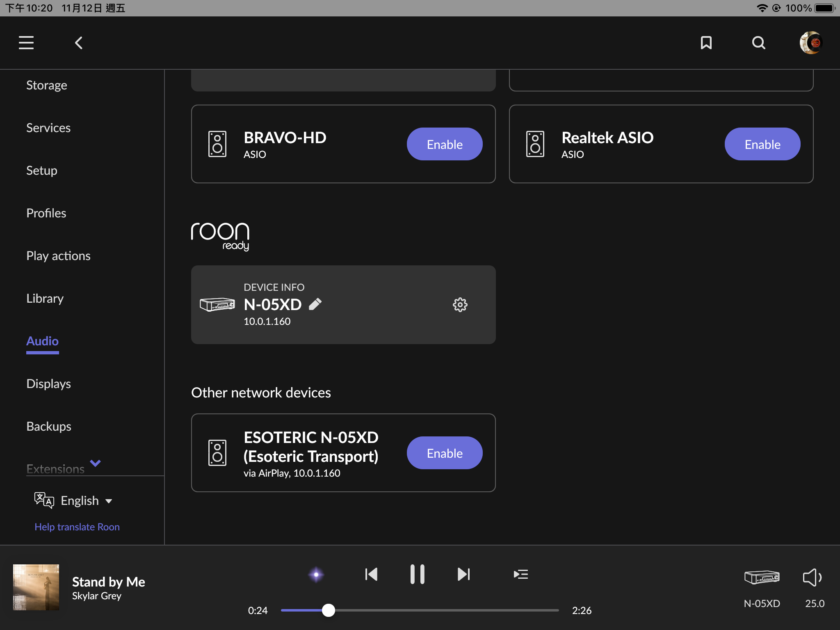Open the play queue icon
This screenshot has height=630, width=840.
tap(520, 574)
